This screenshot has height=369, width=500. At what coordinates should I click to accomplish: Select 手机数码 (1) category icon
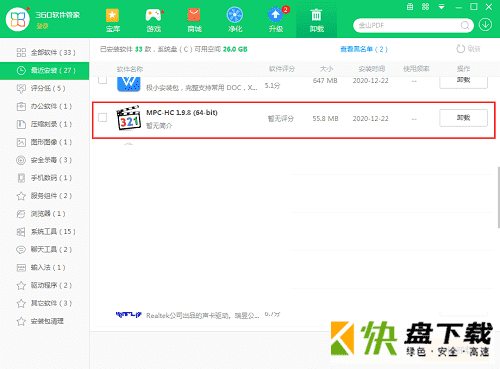pyautogui.click(x=21, y=178)
